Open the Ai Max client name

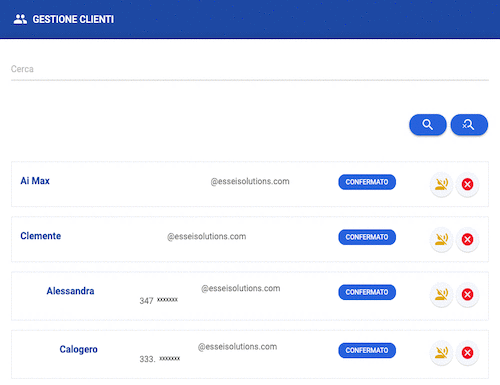[35, 181]
